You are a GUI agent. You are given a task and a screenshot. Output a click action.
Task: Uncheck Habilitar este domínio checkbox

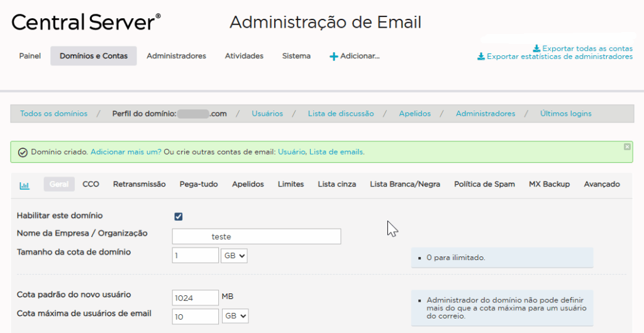click(179, 217)
